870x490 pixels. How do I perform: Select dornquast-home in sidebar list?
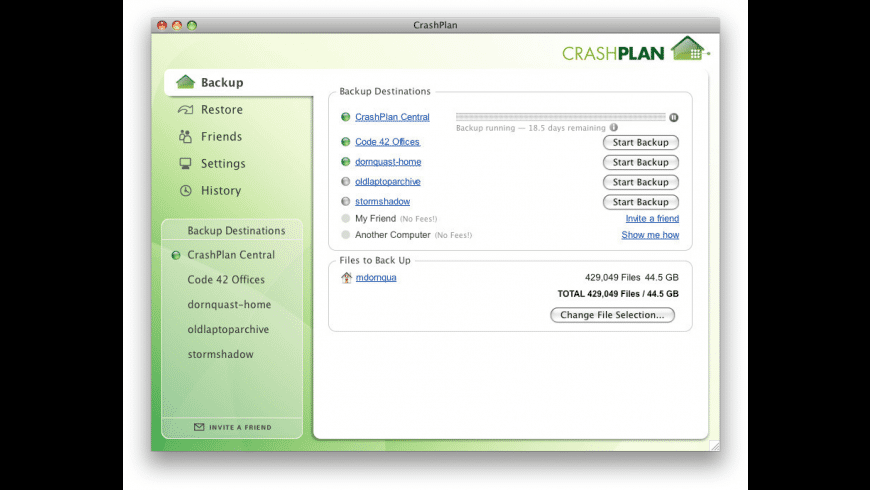coord(229,305)
